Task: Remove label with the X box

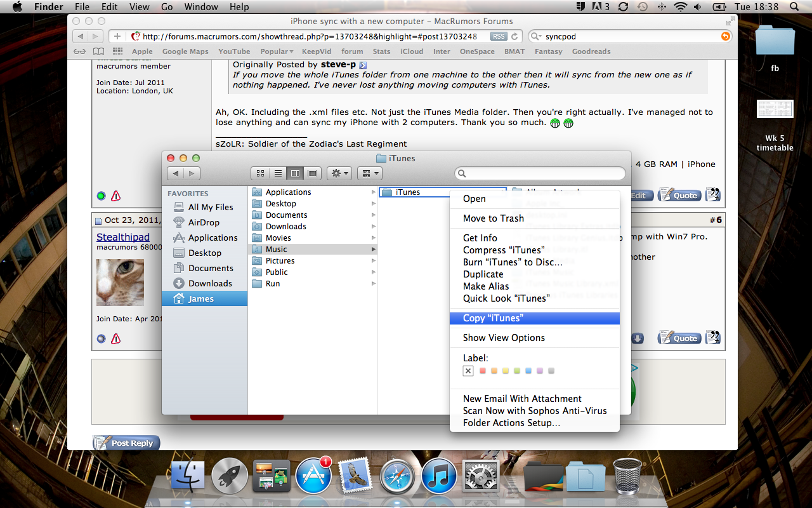Action: 468,371
